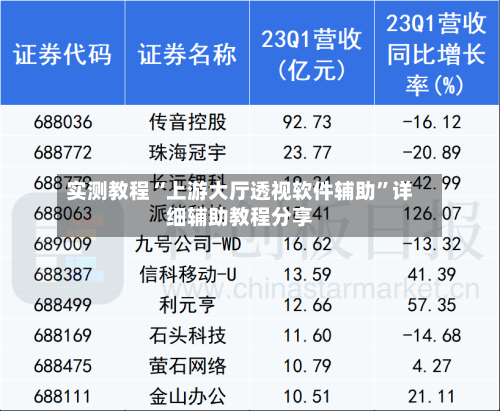Click the revenue value 13.59
The height and width of the screenshot is (411, 500).
tap(307, 275)
